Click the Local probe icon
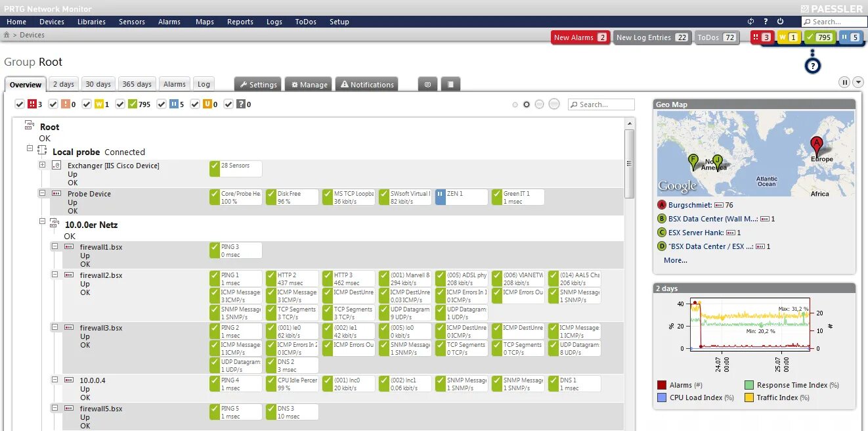Viewport: 868px width, 431px height. point(42,151)
